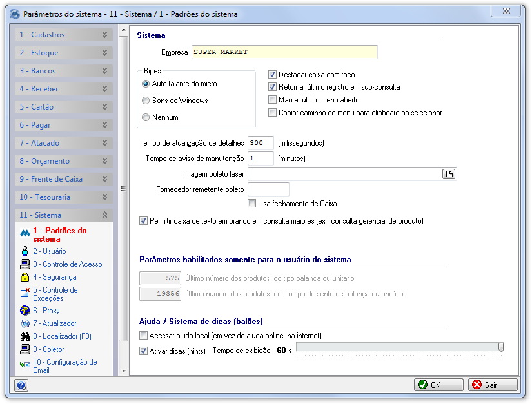Browse file for Imagem boleto laser
This screenshot has height=404, width=532.
click(x=449, y=174)
